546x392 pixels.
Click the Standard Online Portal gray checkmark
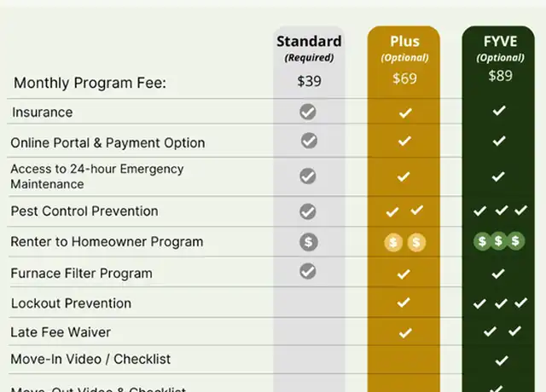[309, 141]
